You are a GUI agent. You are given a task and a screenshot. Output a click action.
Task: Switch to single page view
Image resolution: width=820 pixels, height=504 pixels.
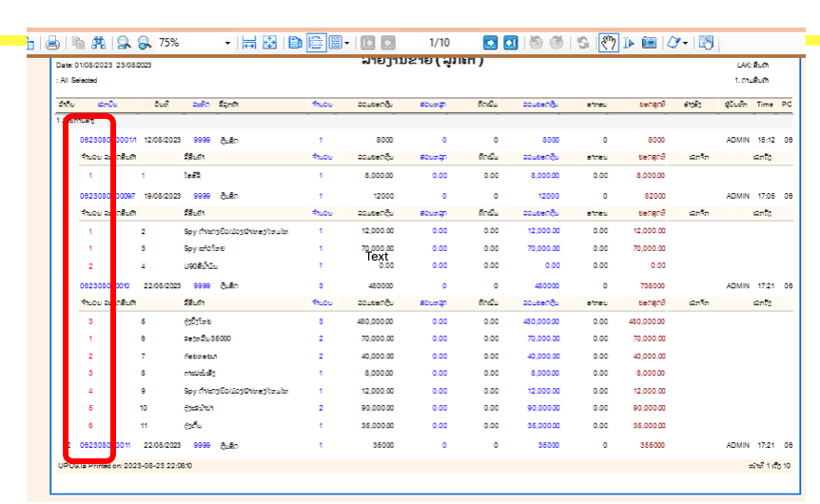pyautogui.click(x=296, y=43)
